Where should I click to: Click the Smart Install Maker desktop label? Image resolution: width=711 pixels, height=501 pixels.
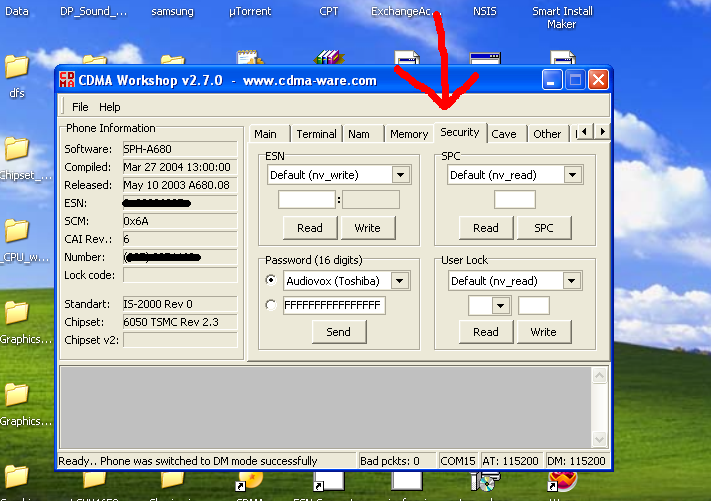[562, 18]
